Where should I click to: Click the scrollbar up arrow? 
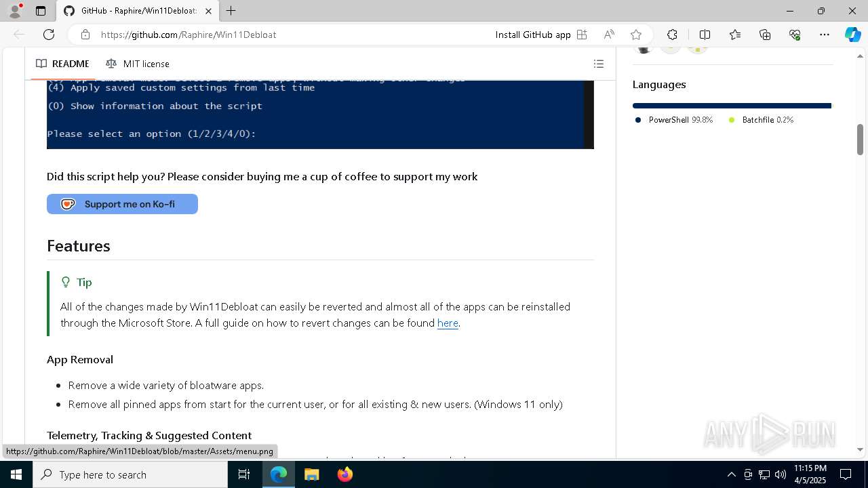coord(860,56)
